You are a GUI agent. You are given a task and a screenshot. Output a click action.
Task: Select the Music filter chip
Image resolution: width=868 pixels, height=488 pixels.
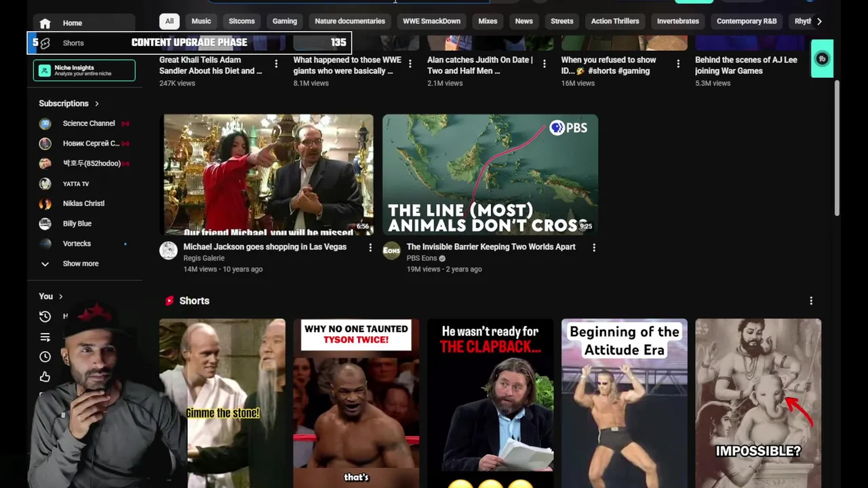[x=201, y=21]
